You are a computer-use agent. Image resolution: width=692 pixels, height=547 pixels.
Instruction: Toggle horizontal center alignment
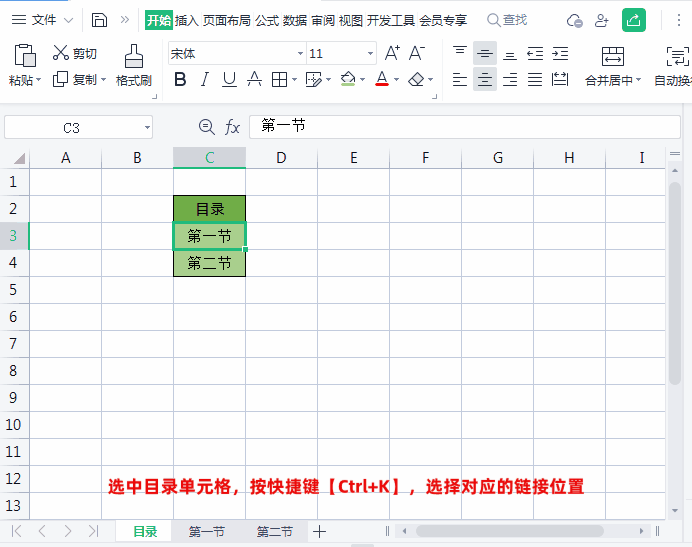coord(485,79)
